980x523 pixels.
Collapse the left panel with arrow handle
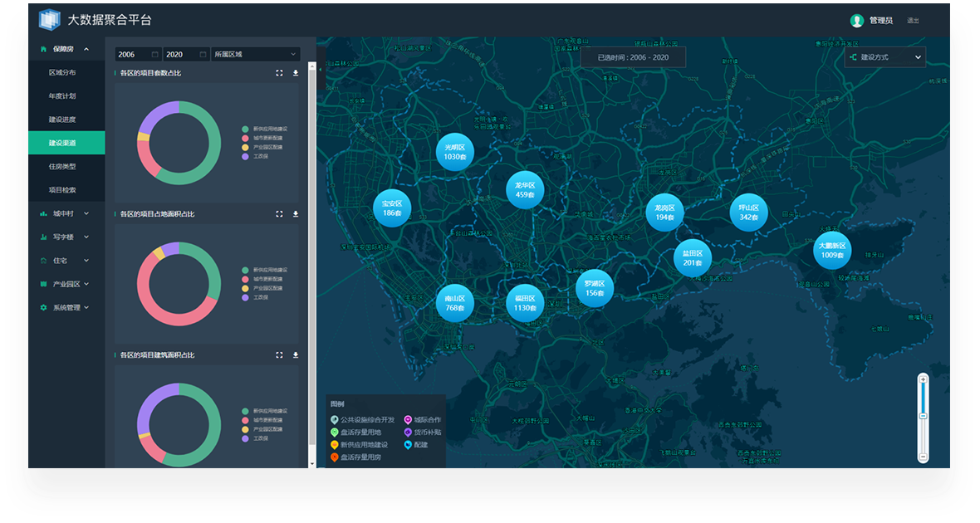point(321,70)
